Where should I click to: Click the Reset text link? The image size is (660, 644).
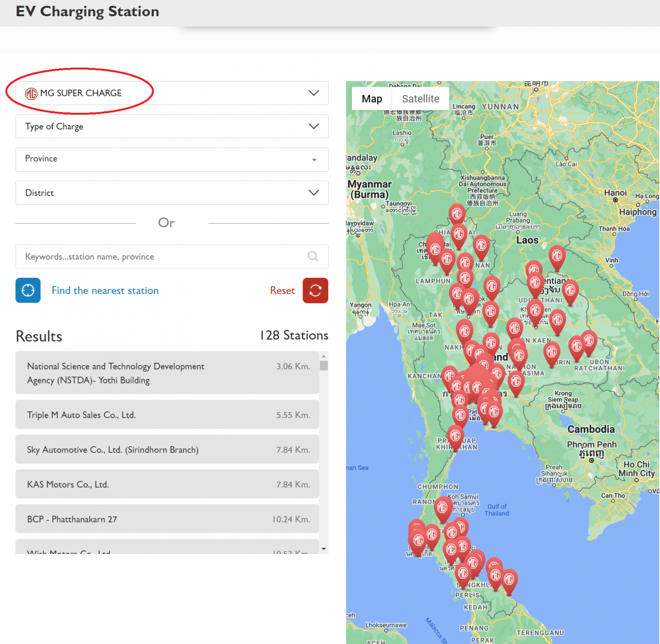282,291
